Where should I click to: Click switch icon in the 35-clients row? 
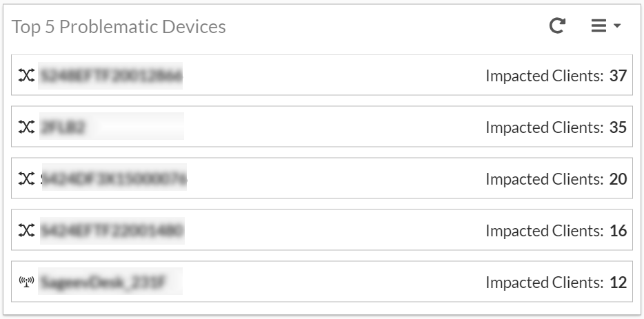pos(26,127)
